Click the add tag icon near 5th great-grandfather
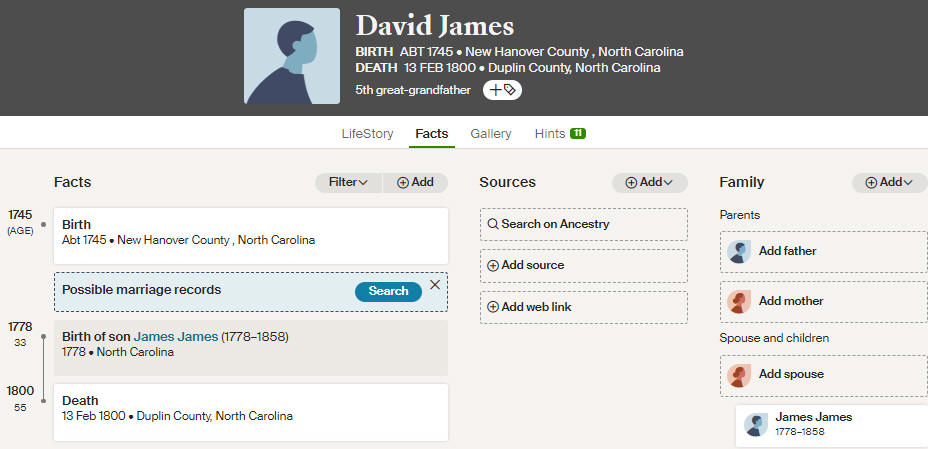Viewport: 928px width, 449px height. 502,90
